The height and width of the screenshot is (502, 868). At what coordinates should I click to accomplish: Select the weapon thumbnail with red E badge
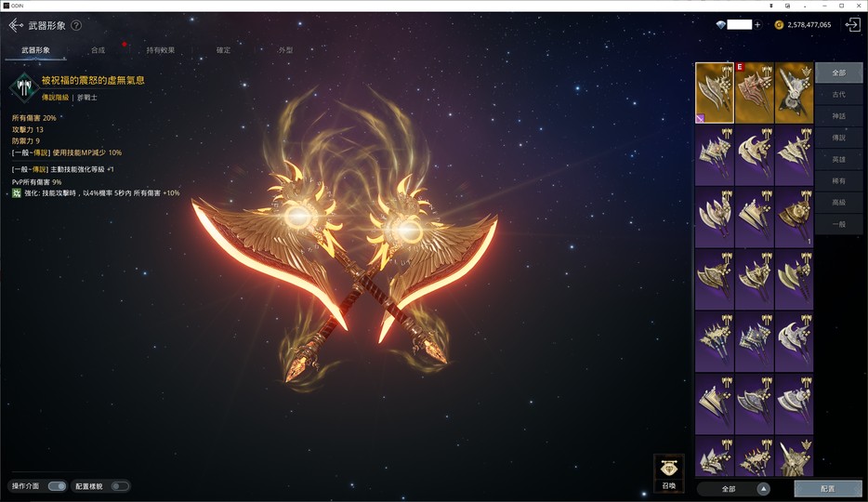[x=754, y=92]
